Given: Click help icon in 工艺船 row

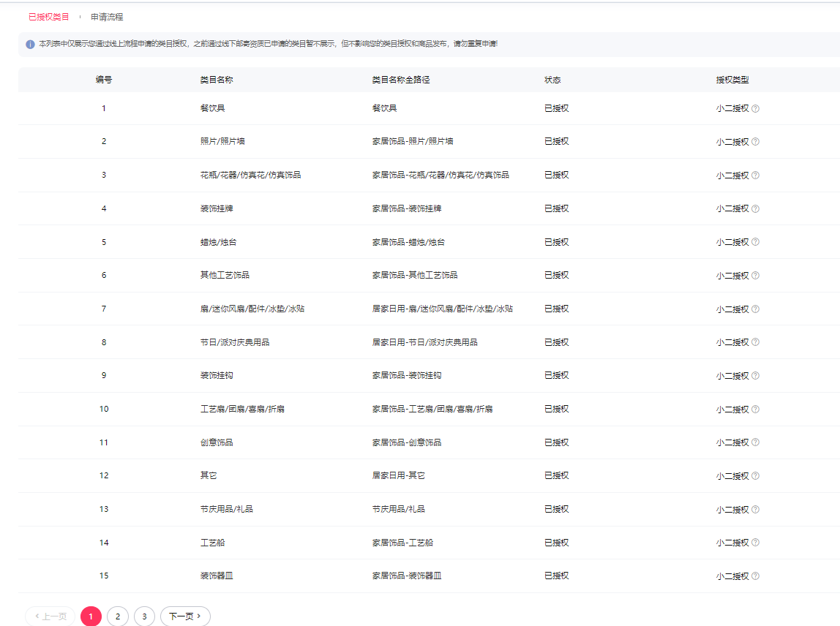Looking at the screenshot, I should click(755, 543).
